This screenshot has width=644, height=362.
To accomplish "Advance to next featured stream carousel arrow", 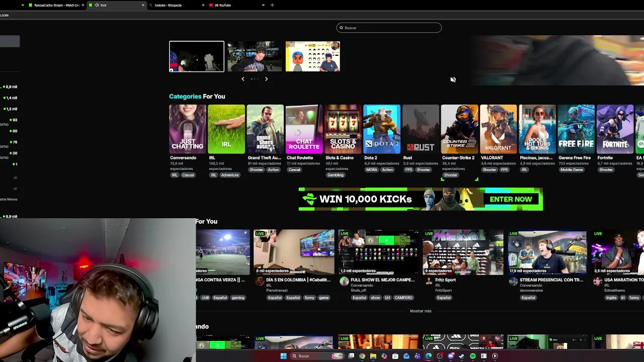I will [x=266, y=79].
